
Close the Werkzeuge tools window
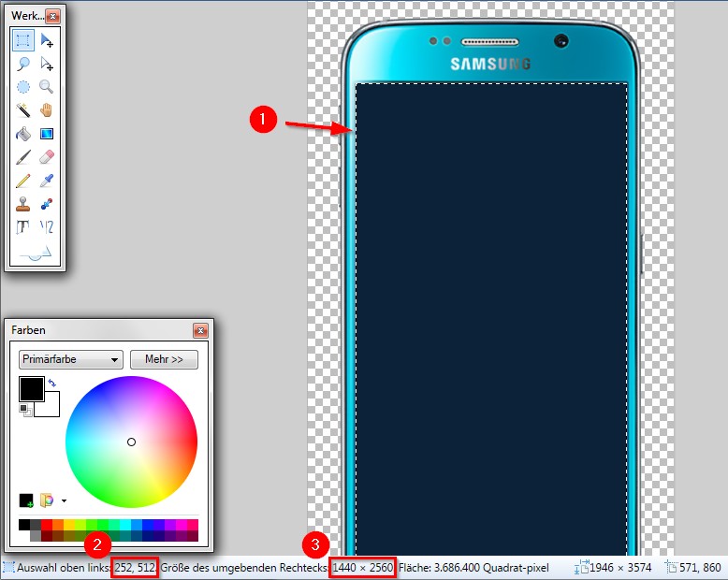53,16
